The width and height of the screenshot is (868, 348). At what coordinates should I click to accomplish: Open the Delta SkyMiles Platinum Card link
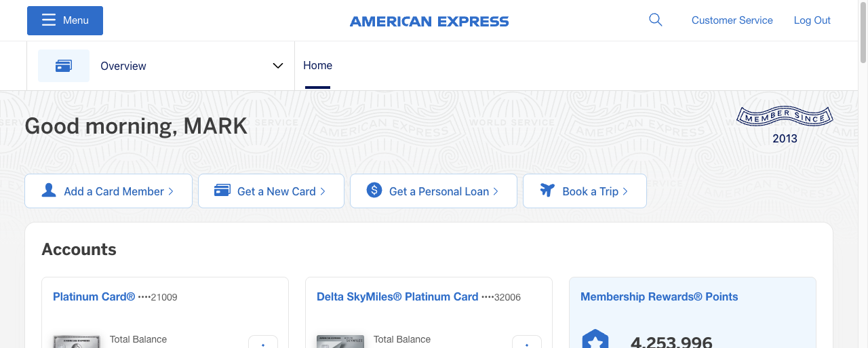pos(397,296)
